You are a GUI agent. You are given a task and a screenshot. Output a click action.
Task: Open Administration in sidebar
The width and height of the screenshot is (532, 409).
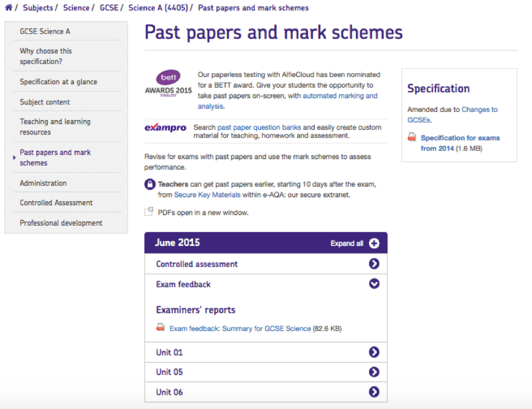[43, 183]
